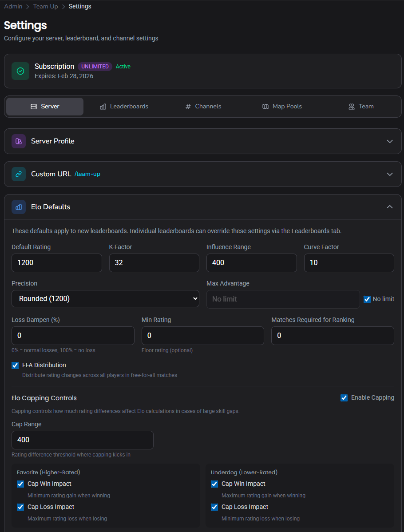Click the Active subscription status text

[123, 67]
